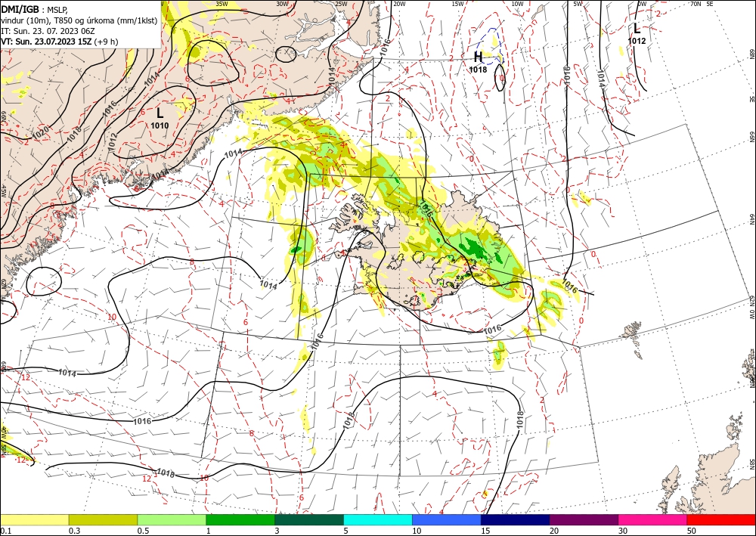Viewport: 756px width, 536px height.
Task: Click the '15' legend scale value
Action: [485, 531]
